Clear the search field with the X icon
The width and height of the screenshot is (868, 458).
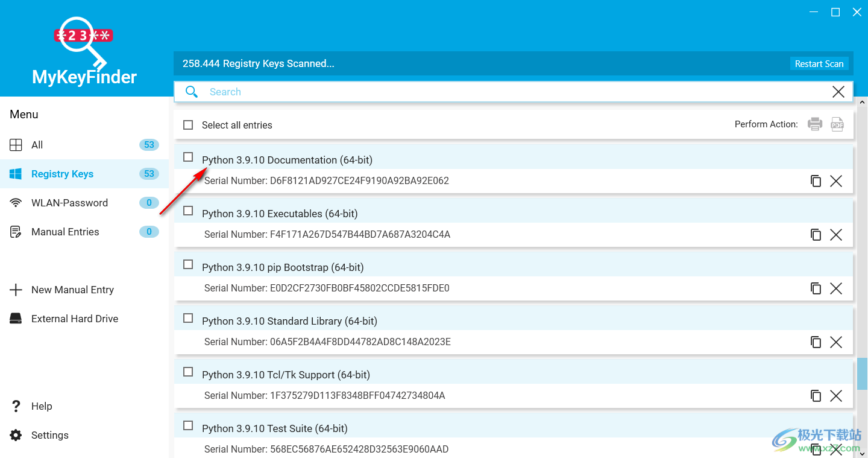click(x=838, y=92)
